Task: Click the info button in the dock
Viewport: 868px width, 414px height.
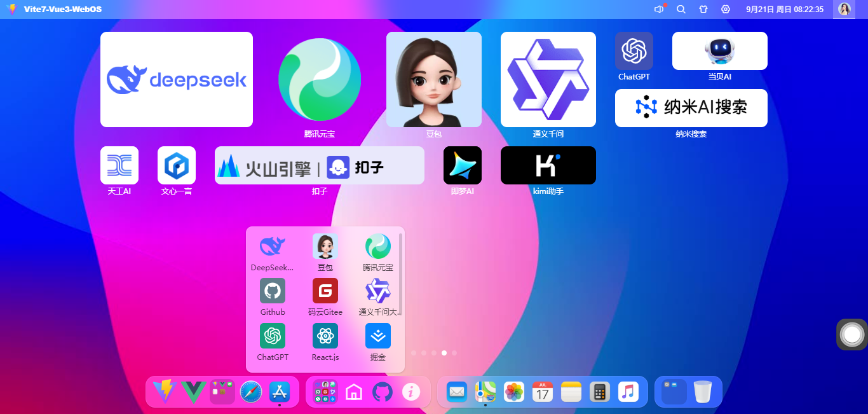Action: tap(410, 392)
